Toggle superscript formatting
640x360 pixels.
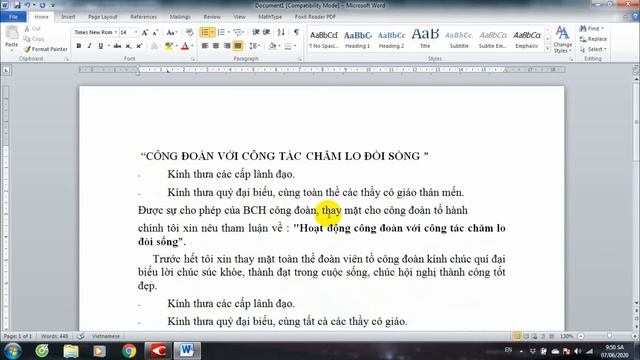(139, 46)
